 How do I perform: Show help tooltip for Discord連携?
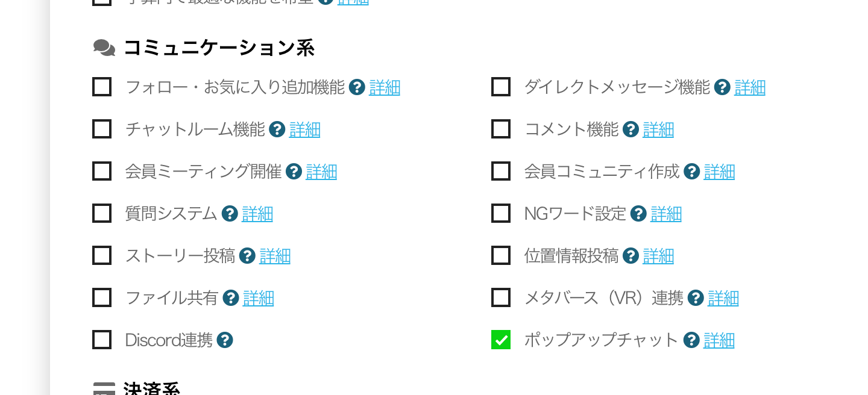coord(225,340)
